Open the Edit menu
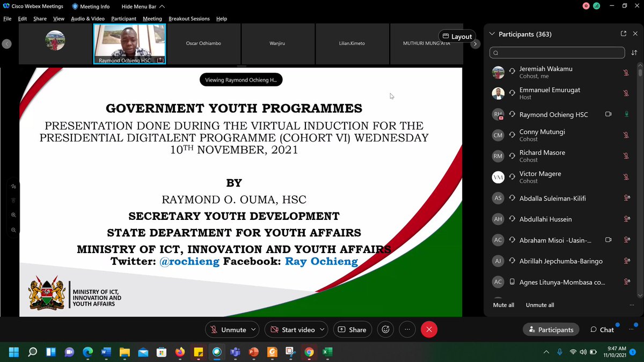Viewport: 644px width, 362px height. click(23, 18)
